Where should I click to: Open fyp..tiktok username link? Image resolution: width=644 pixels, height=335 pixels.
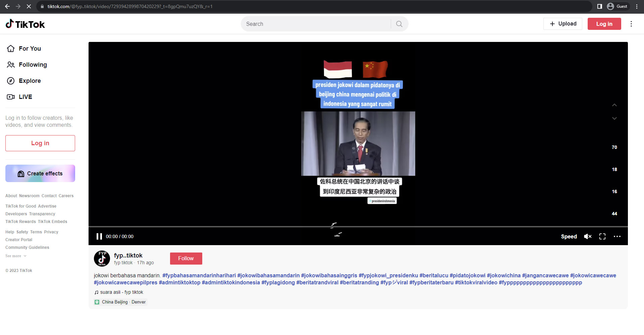tap(128, 256)
